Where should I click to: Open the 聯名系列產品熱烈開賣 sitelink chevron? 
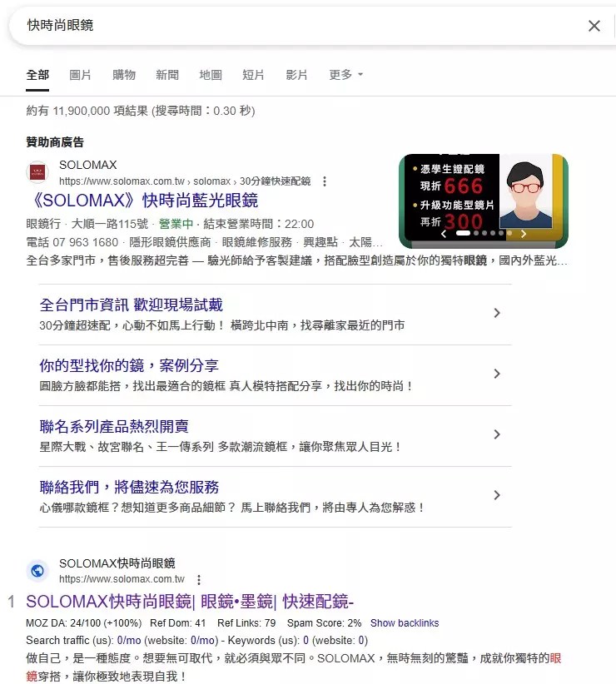tap(497, 434)
